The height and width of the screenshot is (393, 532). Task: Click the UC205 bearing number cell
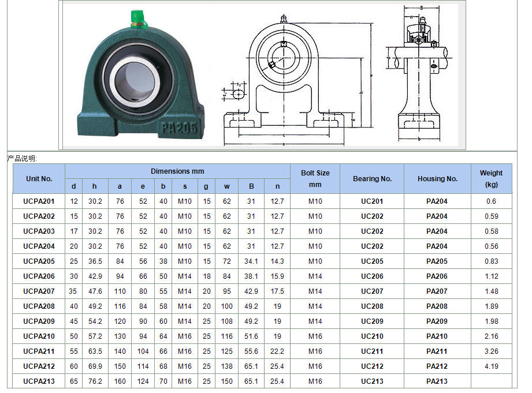tap(372, 261)
